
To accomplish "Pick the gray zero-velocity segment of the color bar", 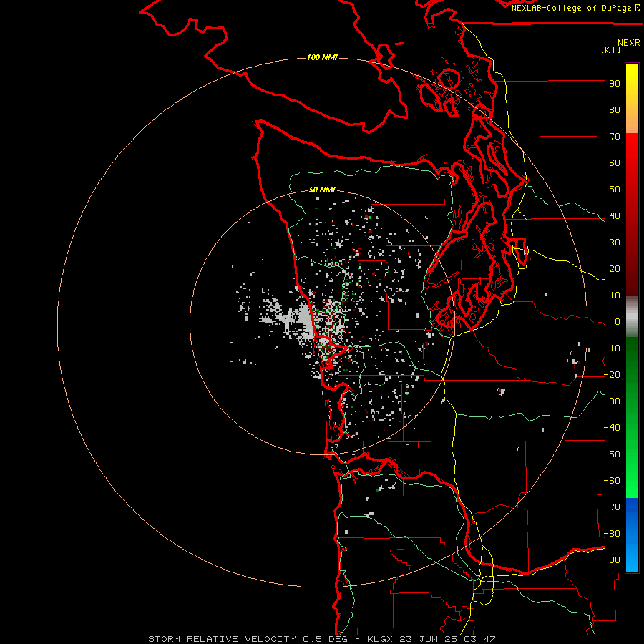I will coord(632,317).
